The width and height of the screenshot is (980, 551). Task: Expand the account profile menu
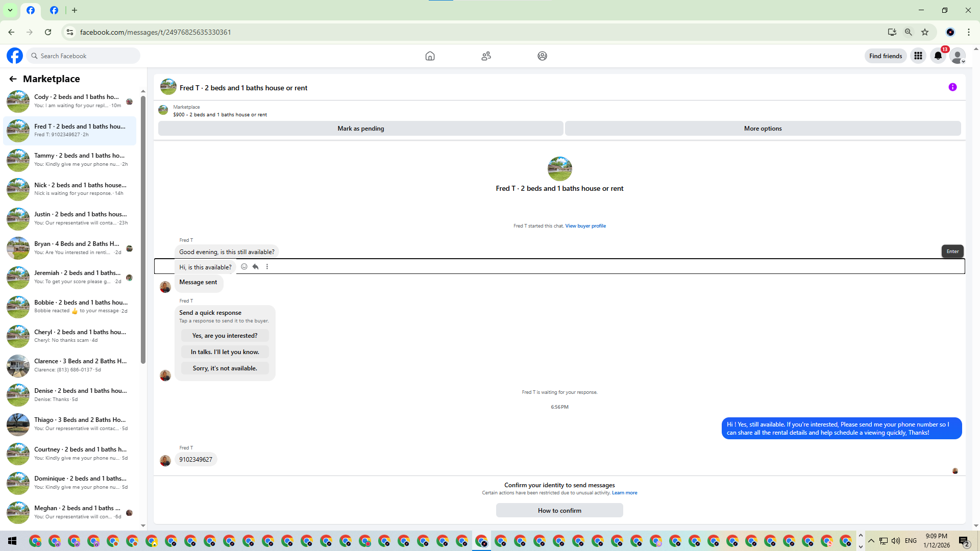click(958, 56)
